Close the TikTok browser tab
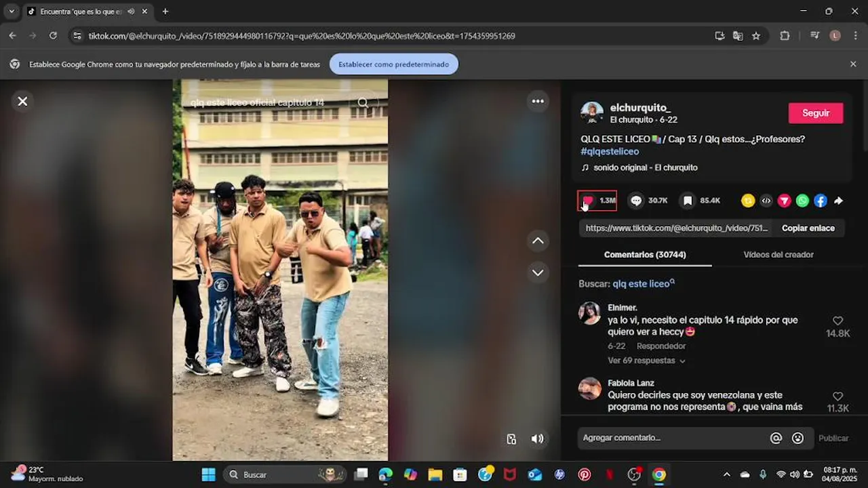This screenshot has width=868, height=488. [144, 12]
